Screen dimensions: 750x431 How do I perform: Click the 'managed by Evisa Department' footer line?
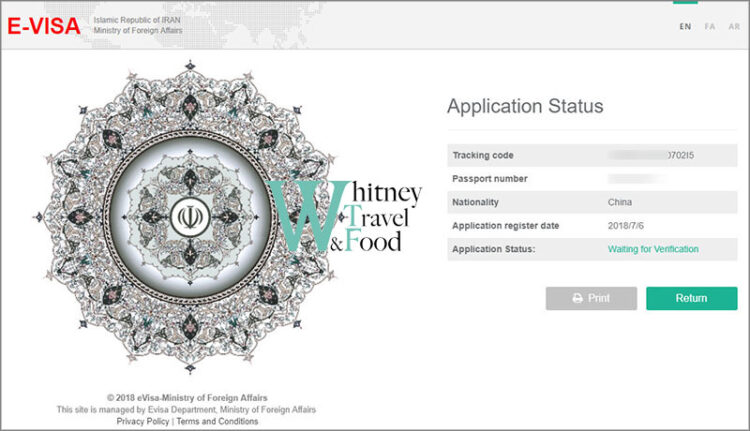[186, 409]
